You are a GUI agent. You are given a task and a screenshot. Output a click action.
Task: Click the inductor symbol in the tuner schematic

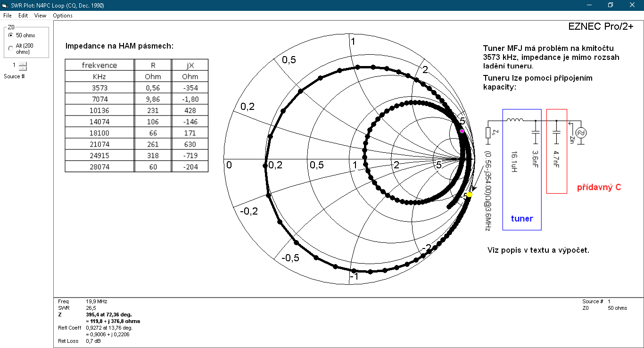515,120
